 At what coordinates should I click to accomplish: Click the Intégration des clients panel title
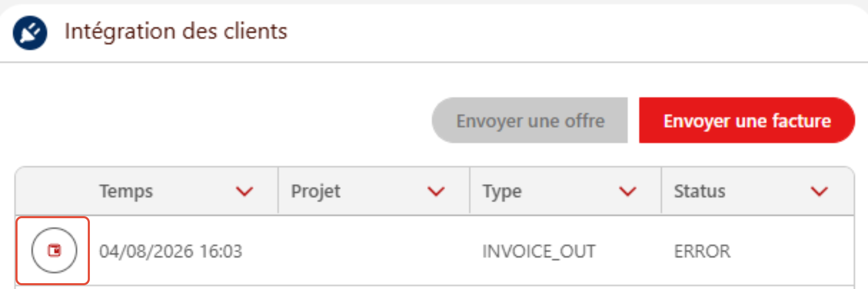click(x=176, y=31)
